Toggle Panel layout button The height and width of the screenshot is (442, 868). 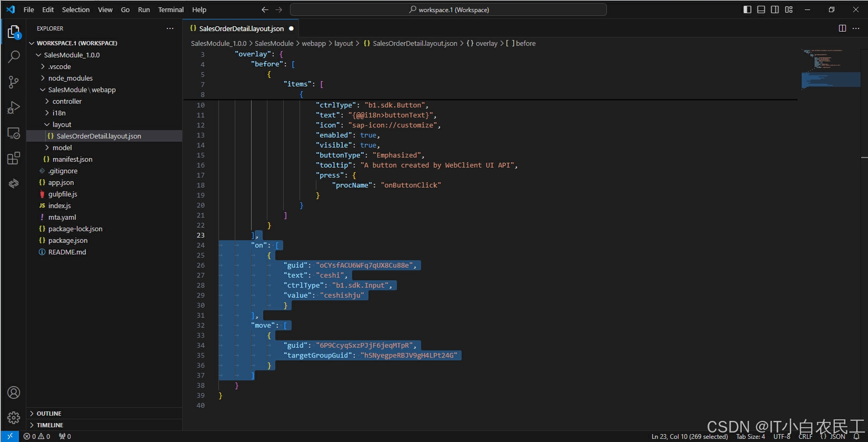(x=761, y=9)
